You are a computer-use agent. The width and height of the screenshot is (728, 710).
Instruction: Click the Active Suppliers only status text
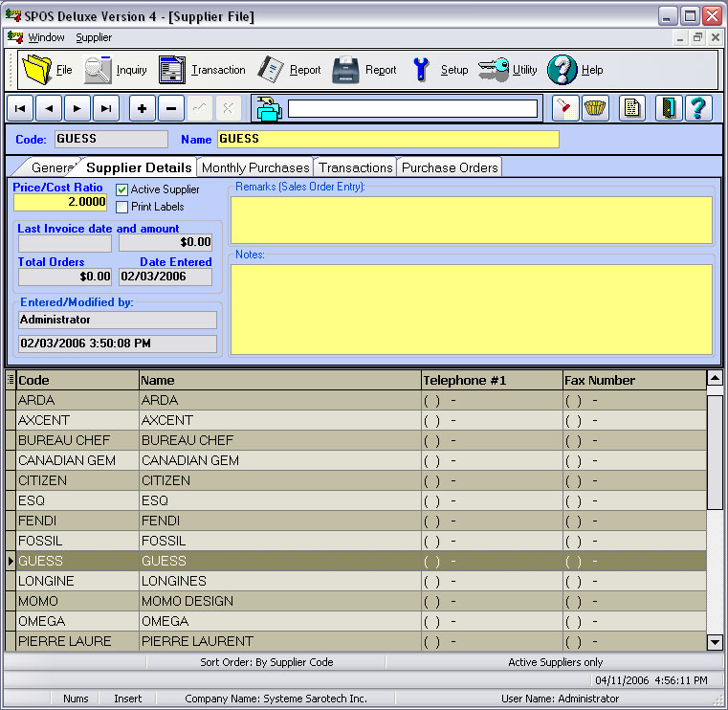[555, 662]
